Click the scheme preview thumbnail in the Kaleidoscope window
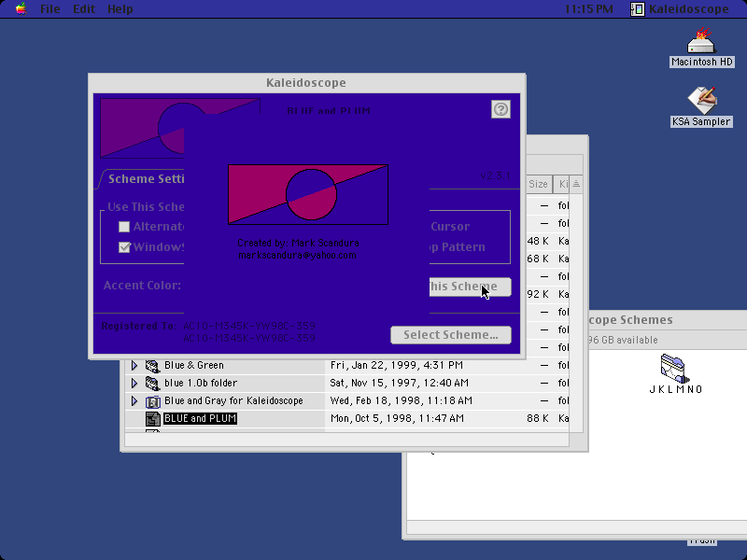 pyautogui.click(x=142, y=128)
